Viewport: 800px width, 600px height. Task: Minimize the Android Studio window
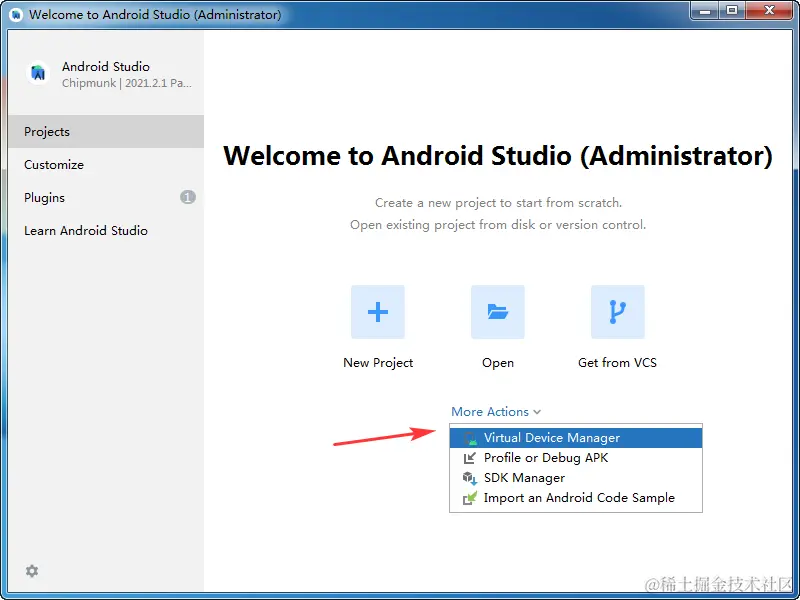pos(705,11)
